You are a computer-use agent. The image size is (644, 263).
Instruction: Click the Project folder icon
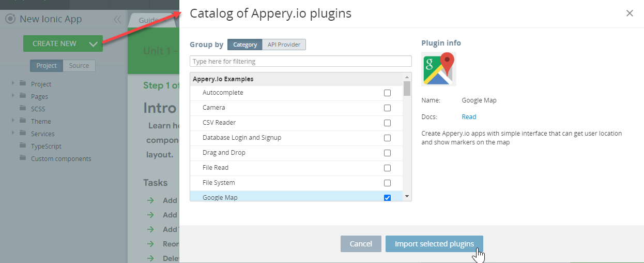point(23,83)
